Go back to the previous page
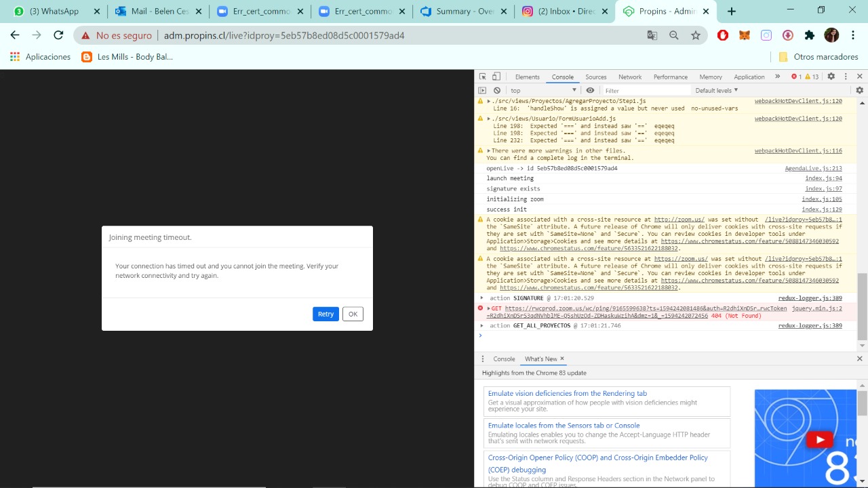Viewport: 868px width, 488px height. point(15,35)
